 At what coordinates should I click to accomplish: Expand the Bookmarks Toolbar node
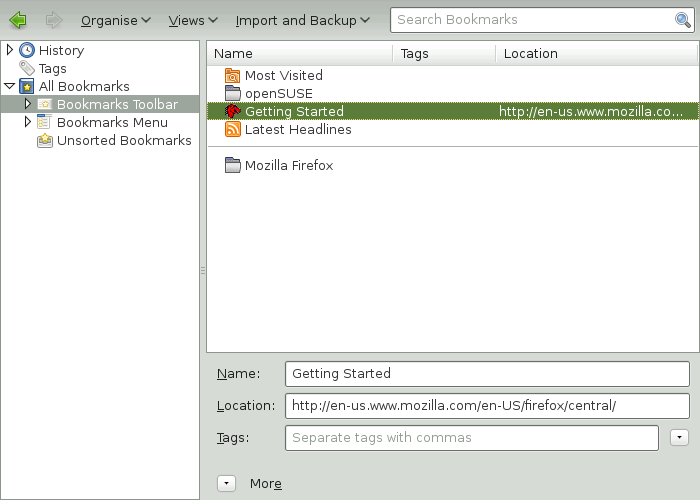(x=28, y=104)
